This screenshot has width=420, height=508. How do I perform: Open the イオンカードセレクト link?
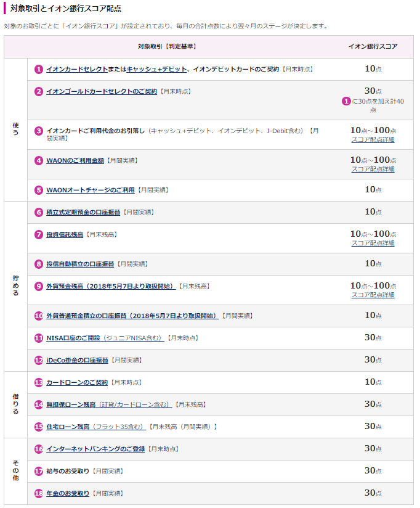tap(77, 69)
